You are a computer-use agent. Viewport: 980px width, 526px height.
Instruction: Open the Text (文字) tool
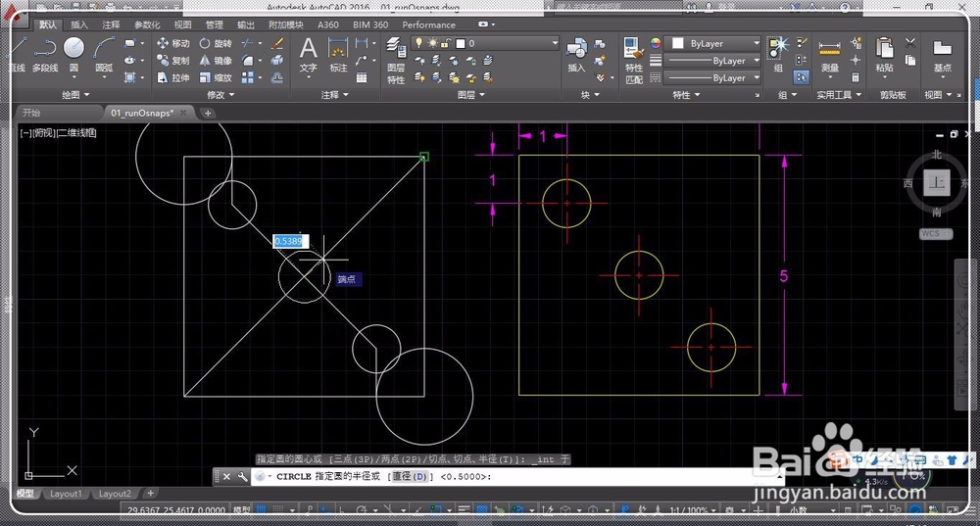[308, 55]
